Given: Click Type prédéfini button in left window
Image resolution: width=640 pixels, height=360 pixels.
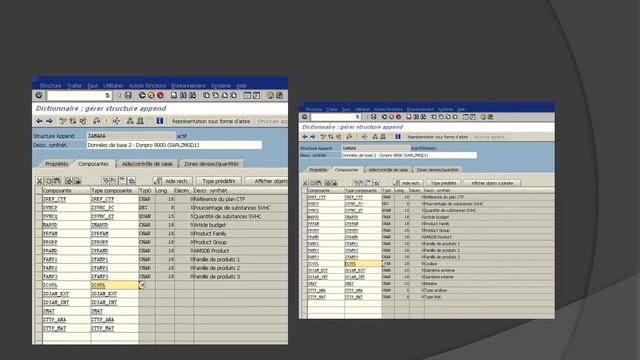Looking at the screenshot, I should coord(219,181).
